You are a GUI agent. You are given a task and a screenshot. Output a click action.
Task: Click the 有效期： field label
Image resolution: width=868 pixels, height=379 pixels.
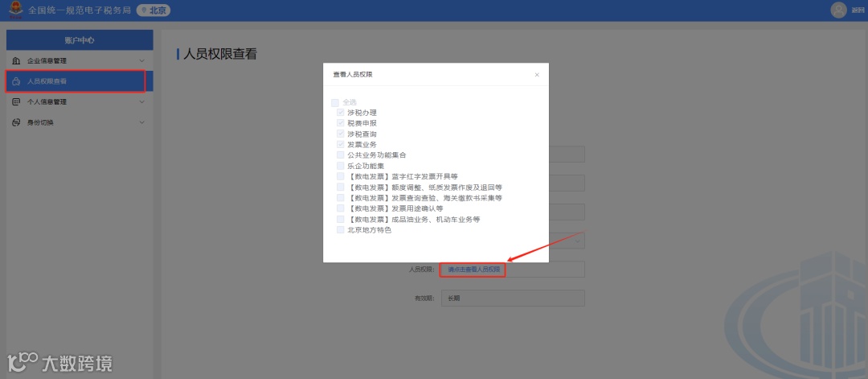(x=424, y=298)
